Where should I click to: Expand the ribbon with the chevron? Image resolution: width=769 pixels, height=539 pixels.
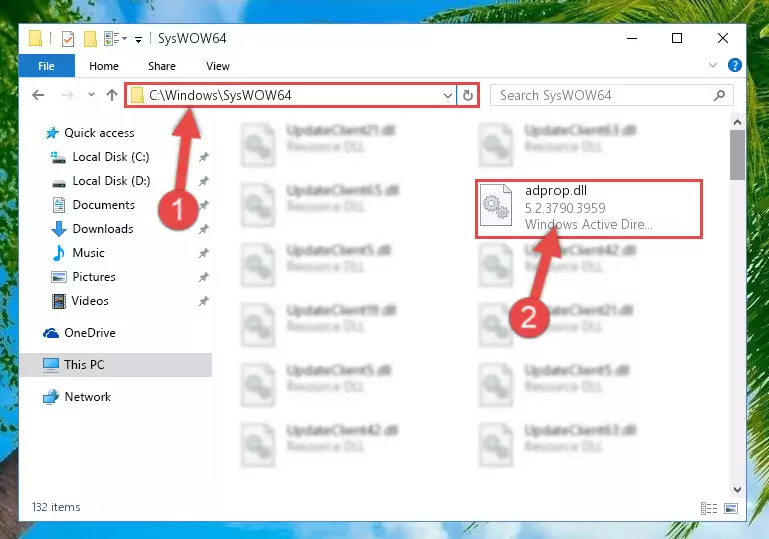pos(713,65)
